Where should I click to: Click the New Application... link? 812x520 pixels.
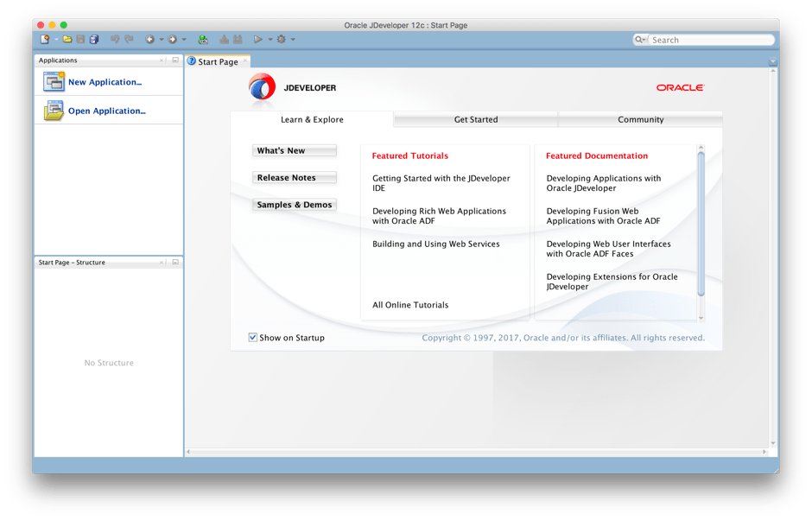coord(105,82)
